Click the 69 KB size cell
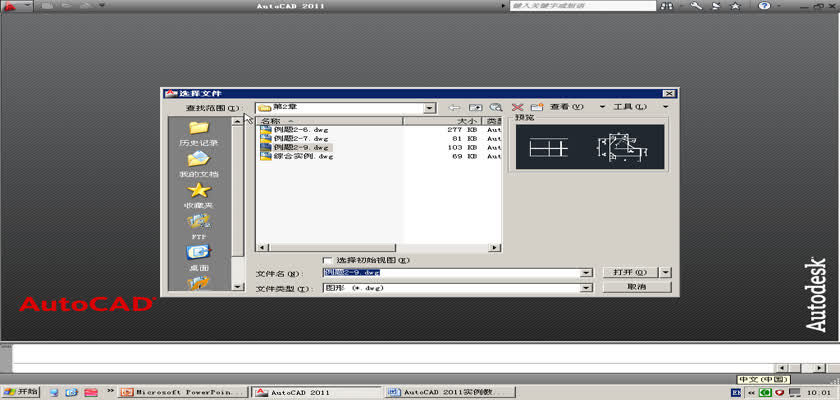The image size is (840, 400). (464, 156)
